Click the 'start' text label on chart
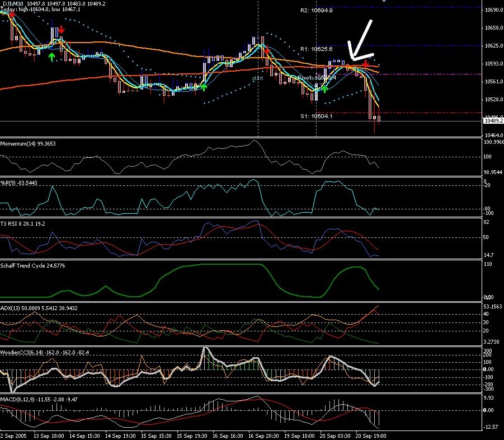 pyautogui.click(x=257, y=78)
